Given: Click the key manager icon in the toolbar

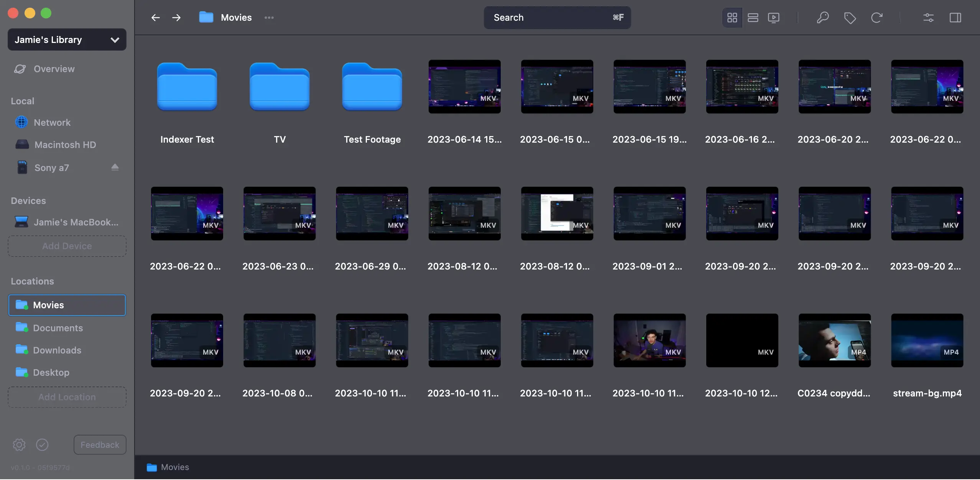Looking at the screenshot, I should [822, 18].
